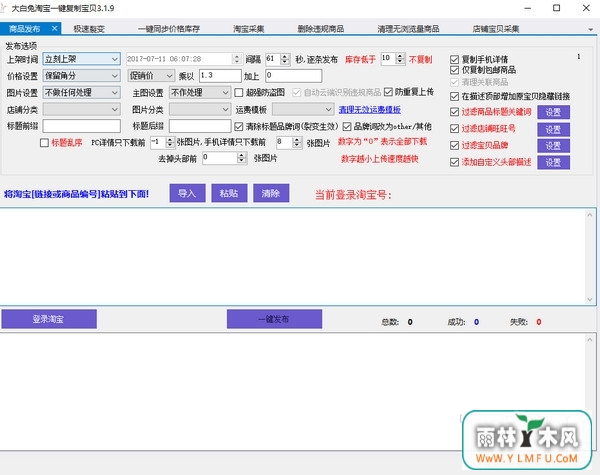Click the 一键发布 button
The image size is (600, 475).
tap(274, 319)
